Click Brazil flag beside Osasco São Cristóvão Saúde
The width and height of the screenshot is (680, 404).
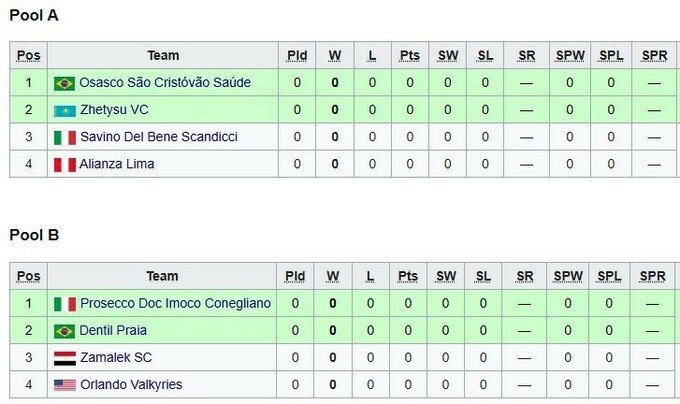tap(64, 83)
